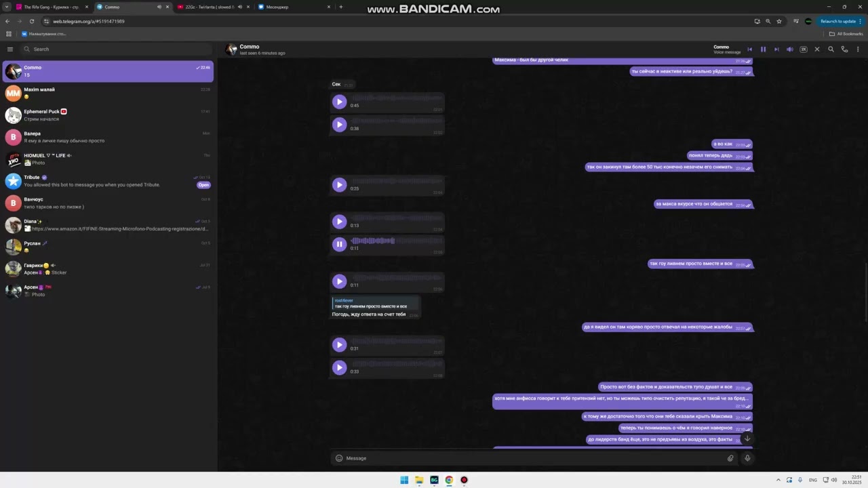Open Chrome from the taskbar
The width and height of the screenshot is (868, 488).
point(449,480)
